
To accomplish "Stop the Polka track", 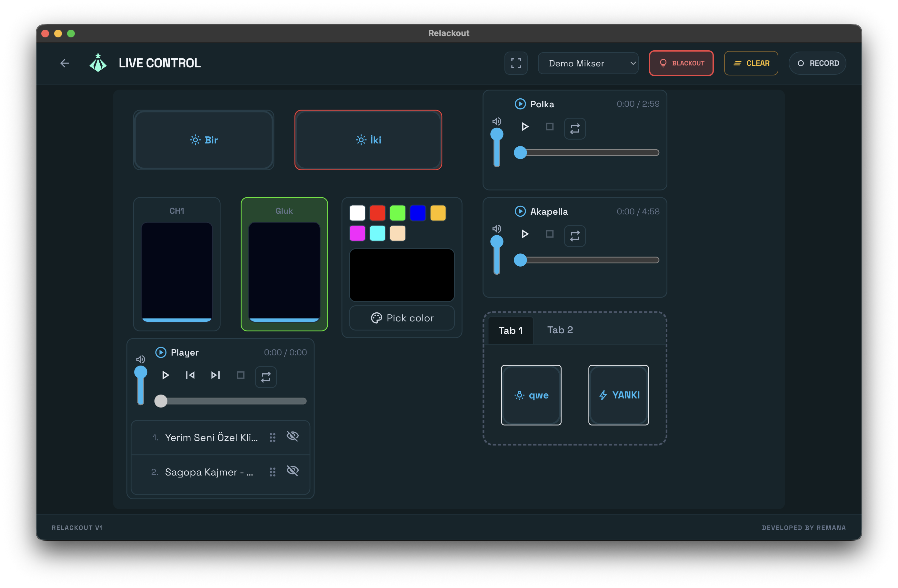I will point(550,127).
